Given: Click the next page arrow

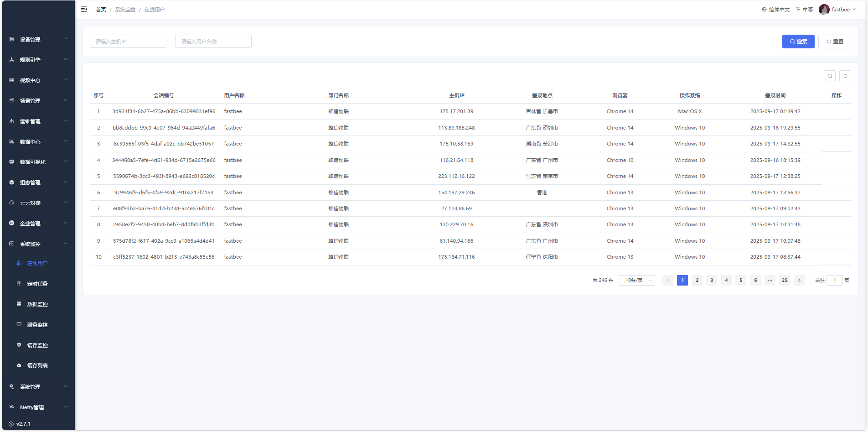Looking at the screenshot, I should 799,281.
